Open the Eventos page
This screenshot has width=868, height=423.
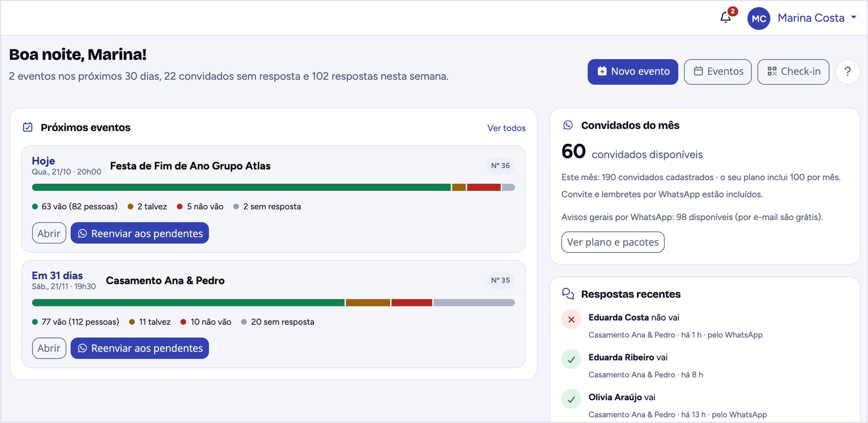718,72
